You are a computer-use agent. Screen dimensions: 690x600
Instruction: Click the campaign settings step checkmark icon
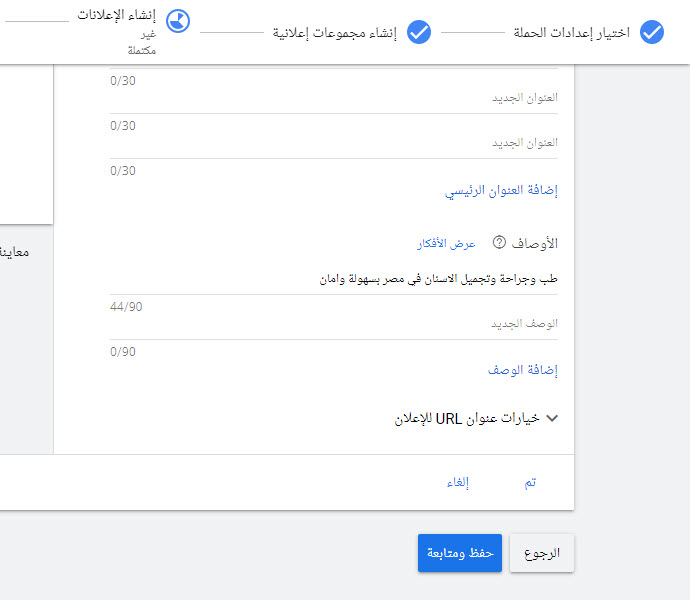(x=652, y=32)
